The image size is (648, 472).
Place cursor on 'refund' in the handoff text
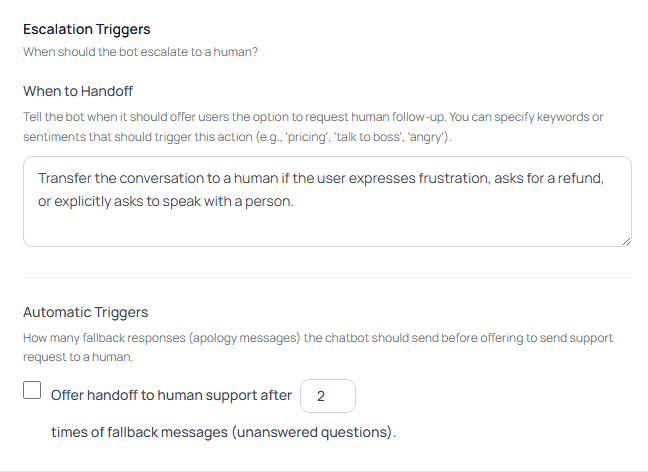577,178
